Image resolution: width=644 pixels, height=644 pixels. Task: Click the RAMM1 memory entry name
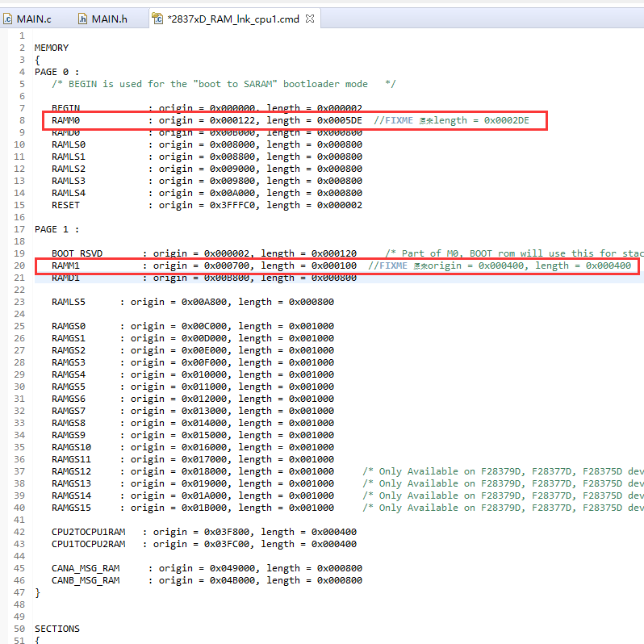(x=65, y=266)
